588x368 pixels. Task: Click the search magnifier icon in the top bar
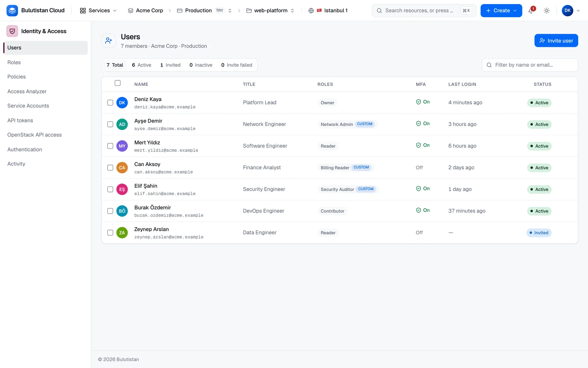coord(379,11)
